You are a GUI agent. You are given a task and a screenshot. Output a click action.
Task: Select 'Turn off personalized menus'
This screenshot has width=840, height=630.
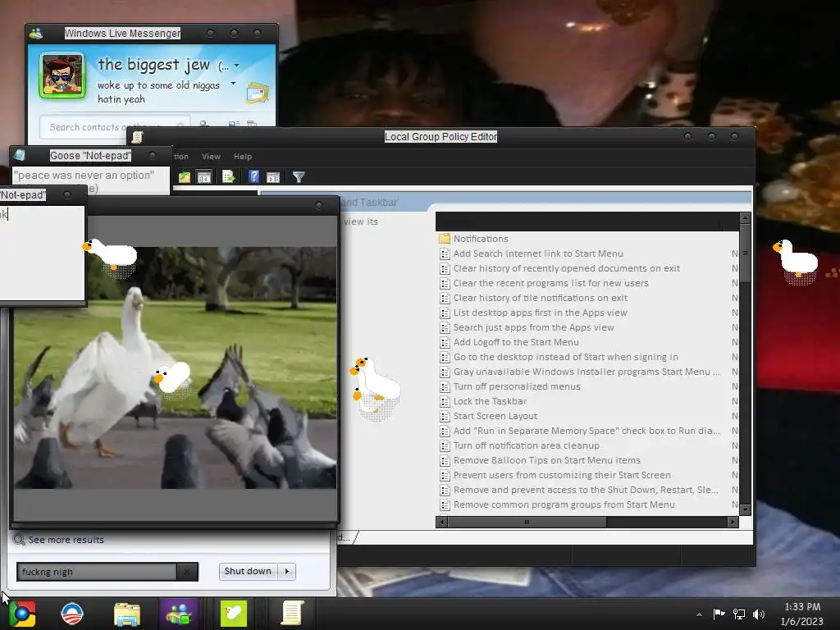517,387
